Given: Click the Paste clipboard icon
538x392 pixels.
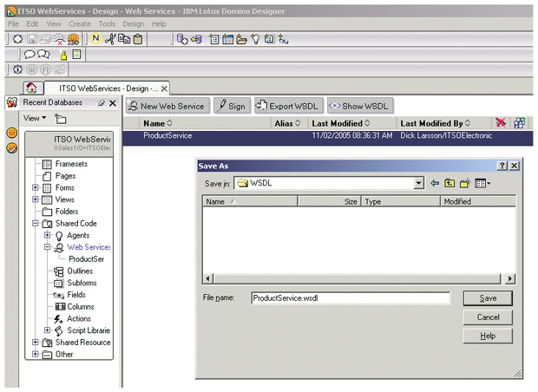Looking at the screenshot, I should [x=138, y=39].
